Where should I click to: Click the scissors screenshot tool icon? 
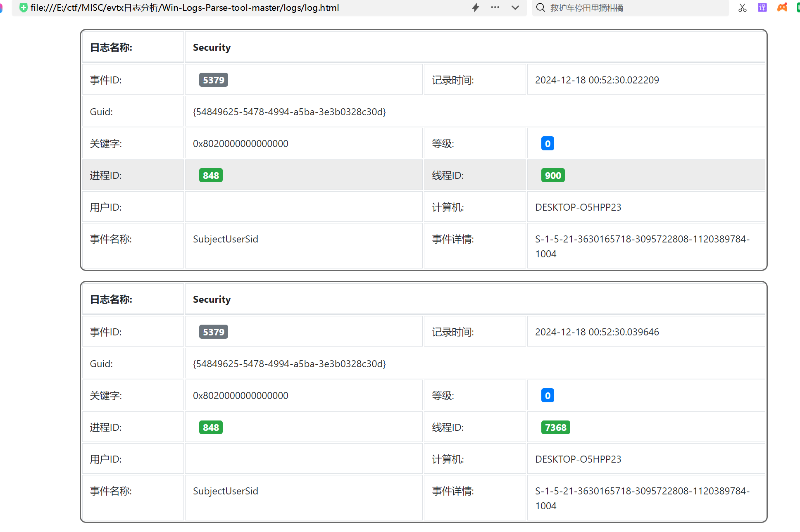click(743, 7)
